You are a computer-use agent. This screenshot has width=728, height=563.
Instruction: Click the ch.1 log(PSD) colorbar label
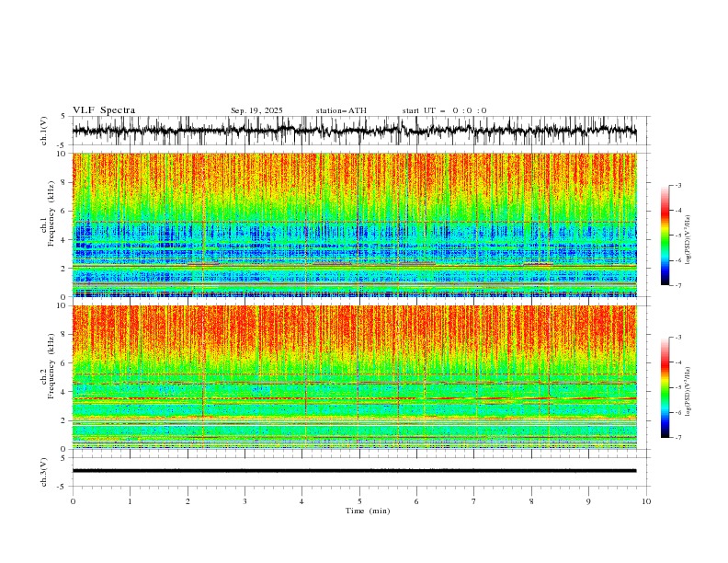(689, 240)
